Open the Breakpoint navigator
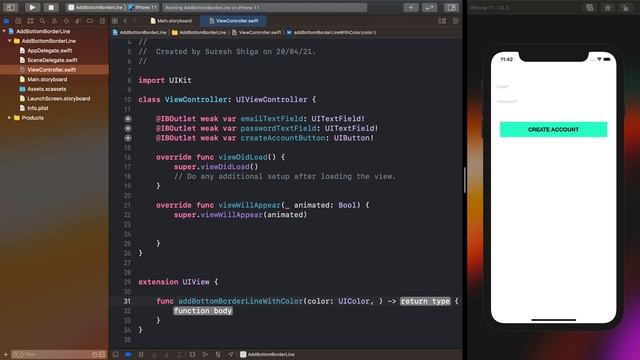 point(90,21)
